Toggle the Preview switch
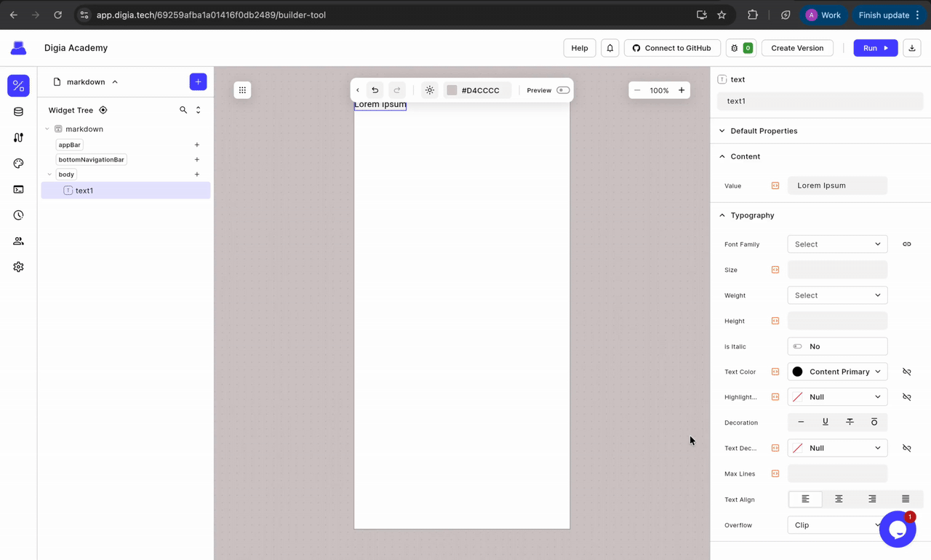This screenshot has width=931, height=560. [x=563, y=90]
